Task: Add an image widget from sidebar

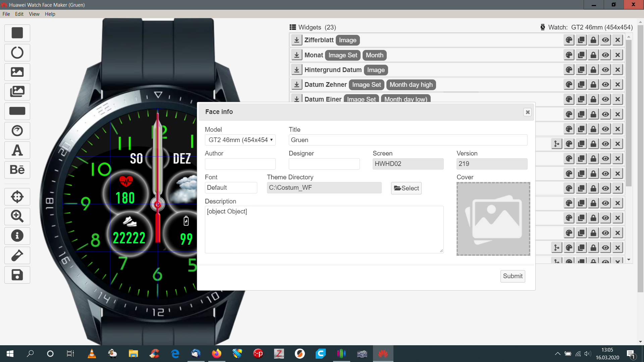Action: pyautogui.click(x=17, y=72)
